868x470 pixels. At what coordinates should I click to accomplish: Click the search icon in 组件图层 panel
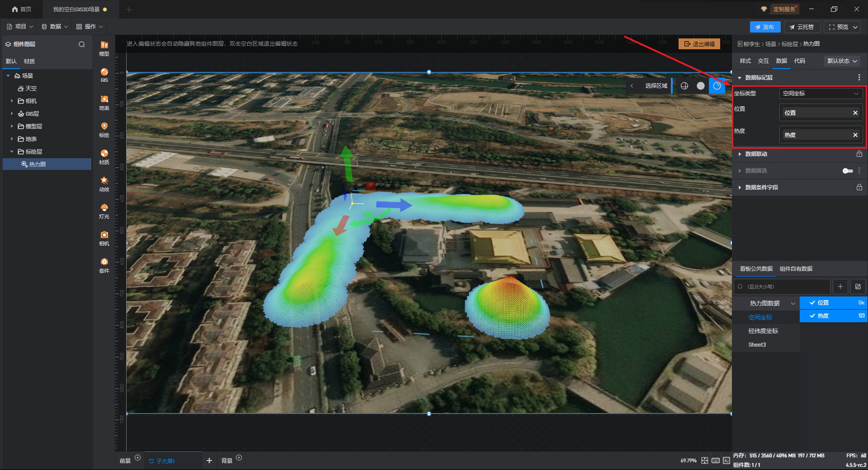(x=82, y=44)
